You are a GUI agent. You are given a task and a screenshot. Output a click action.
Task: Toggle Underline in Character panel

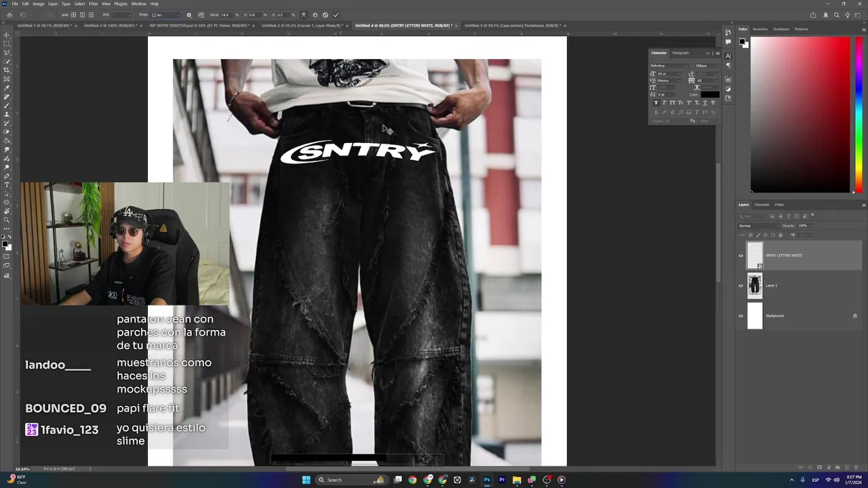point(705,102)
